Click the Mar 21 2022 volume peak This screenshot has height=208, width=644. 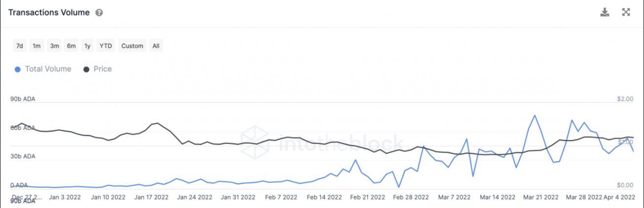tap(535, 115)
